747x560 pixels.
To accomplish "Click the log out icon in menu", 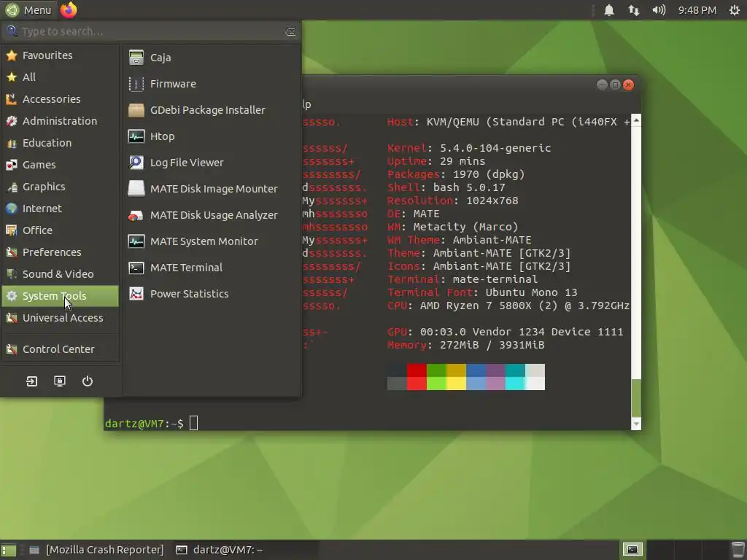I will pyautogui.click(x=31, y=381).
